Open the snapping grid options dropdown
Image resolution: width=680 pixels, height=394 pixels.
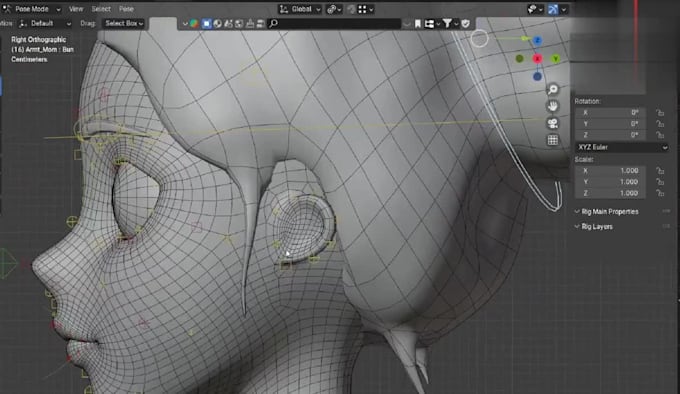(x=366, y=9)
